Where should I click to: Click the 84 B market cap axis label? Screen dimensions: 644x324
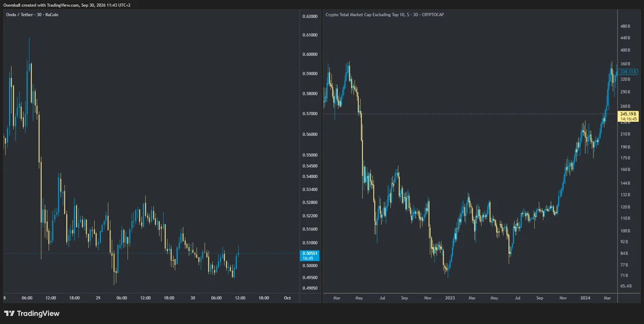(624, 253)
